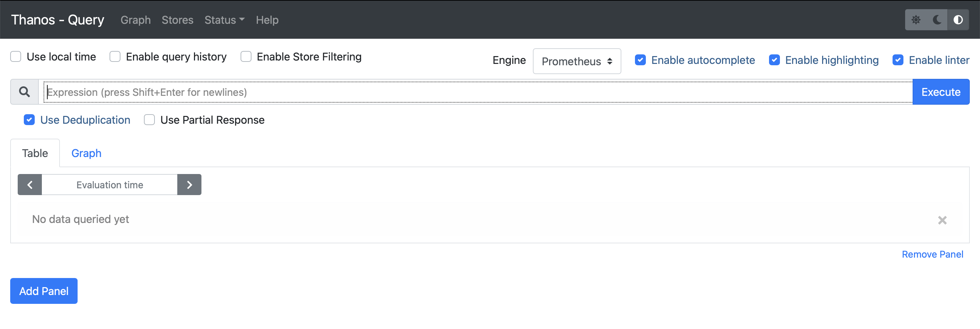Expand the Status menu
Viewport: 980px width, 329px height.
(x=224, y=20)
